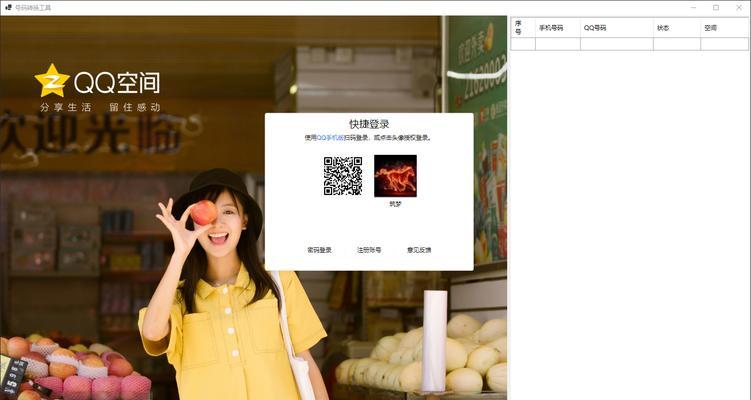The height and width of the screenshot is (400, 751).
Task: Click the QQ号码 column header
Action: 617,28
